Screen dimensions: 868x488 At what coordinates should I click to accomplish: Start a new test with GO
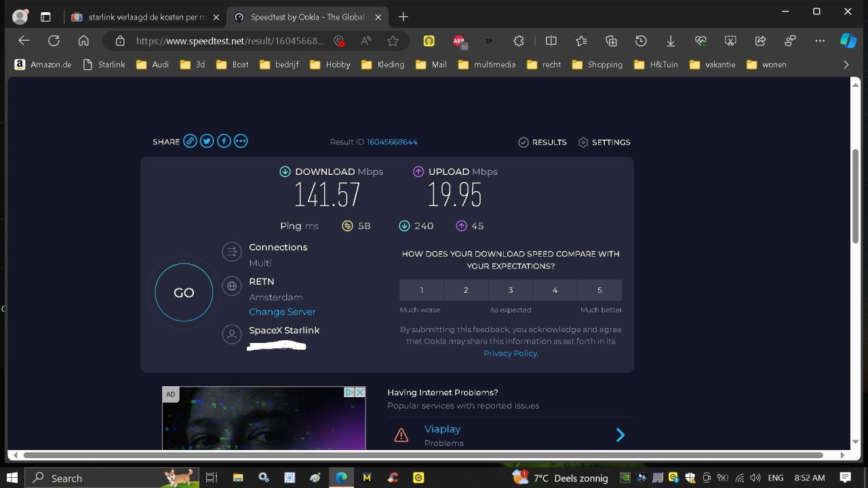click(x=184, y=292)
